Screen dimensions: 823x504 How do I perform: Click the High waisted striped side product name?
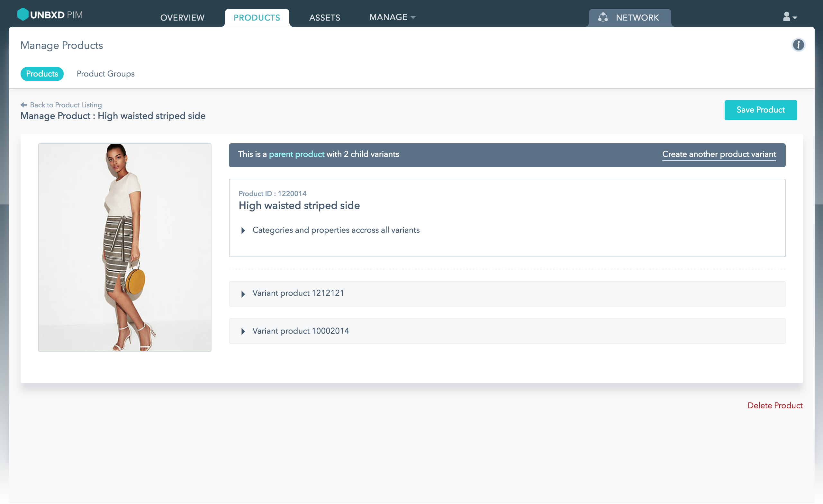point(299,205)
